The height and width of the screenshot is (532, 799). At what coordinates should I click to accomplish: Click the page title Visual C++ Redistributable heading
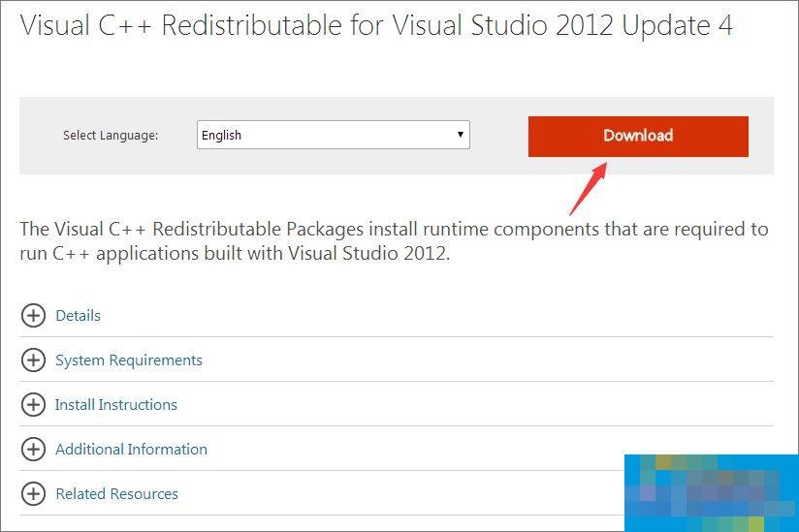376,25
